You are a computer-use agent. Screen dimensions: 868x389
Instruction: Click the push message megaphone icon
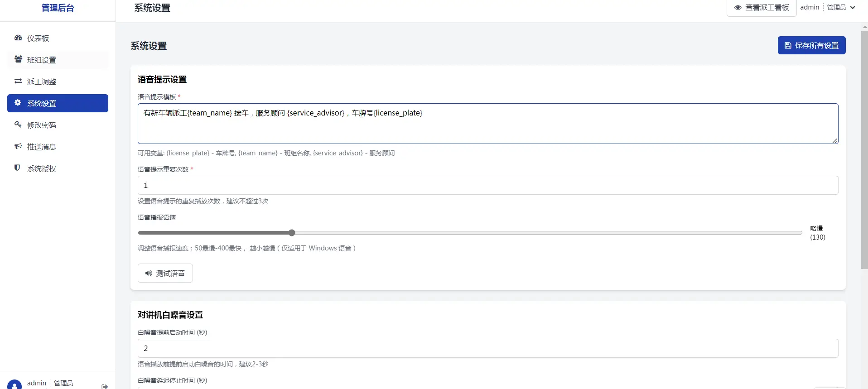click(x=18, y=146)
